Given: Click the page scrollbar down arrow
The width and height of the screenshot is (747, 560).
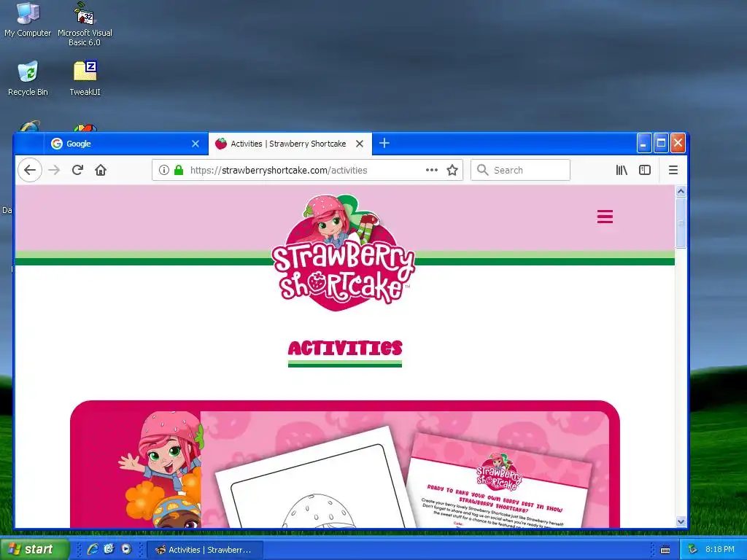Looking at the screenshot, I should click(x=681, y=521).
